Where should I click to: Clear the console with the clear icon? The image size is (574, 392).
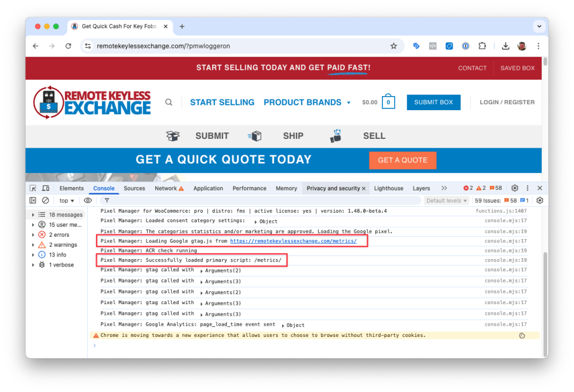tap(46, 200)
